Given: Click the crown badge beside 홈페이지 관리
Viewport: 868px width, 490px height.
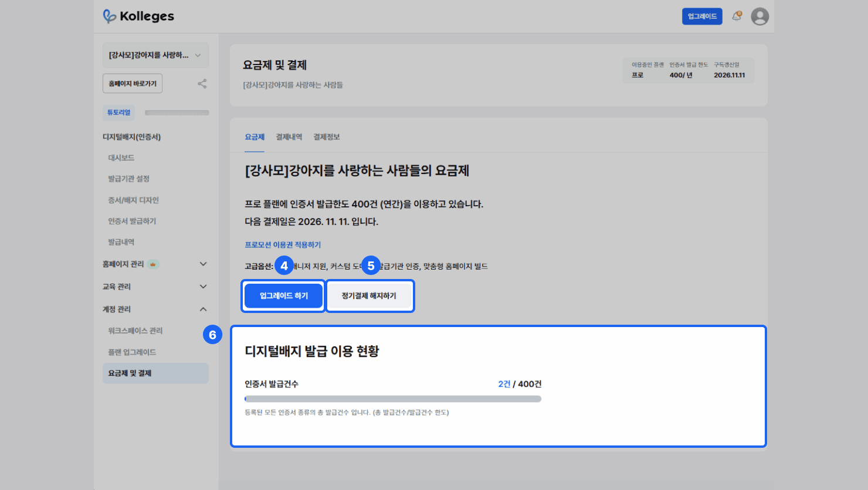Looking at the screenshot, I should pos(152,264).
